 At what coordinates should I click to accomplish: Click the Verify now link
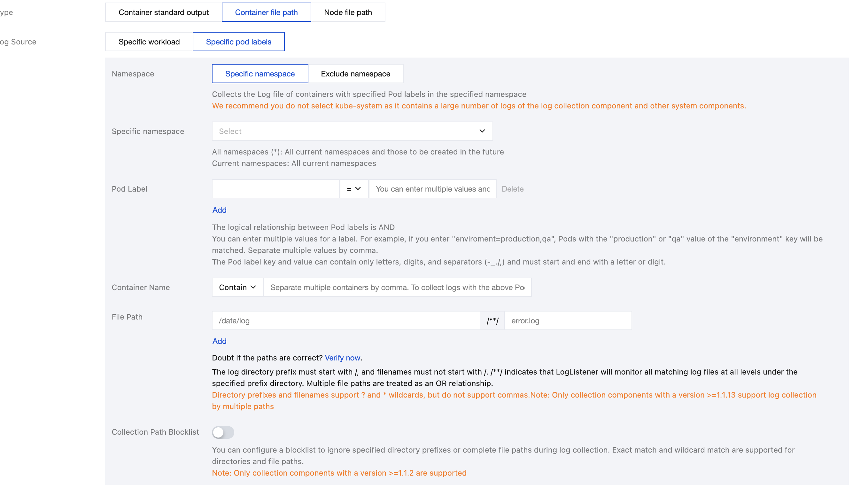pyautogui.click(x=342, y=358)
